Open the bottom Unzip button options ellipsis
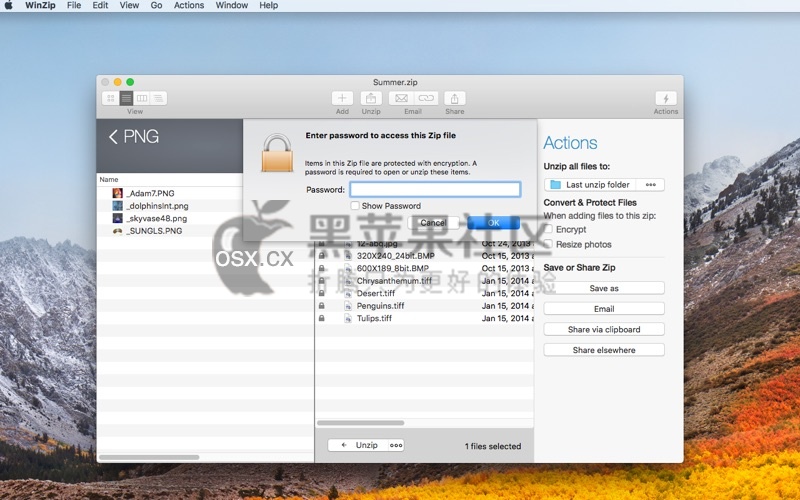The width and height of the screenshot is (800, 500). click(396, 445)
